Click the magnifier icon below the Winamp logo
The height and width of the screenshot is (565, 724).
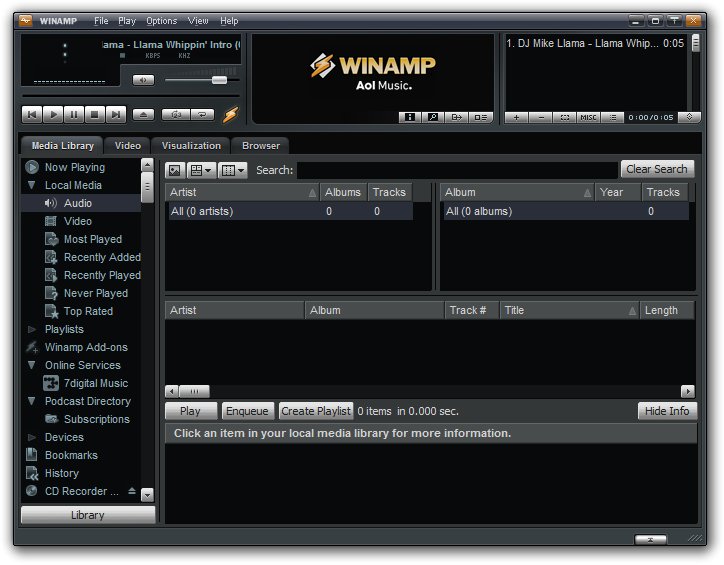433,117
